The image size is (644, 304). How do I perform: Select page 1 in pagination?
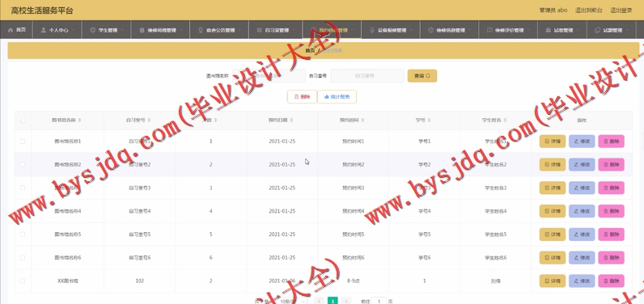(x=333, y=301)
